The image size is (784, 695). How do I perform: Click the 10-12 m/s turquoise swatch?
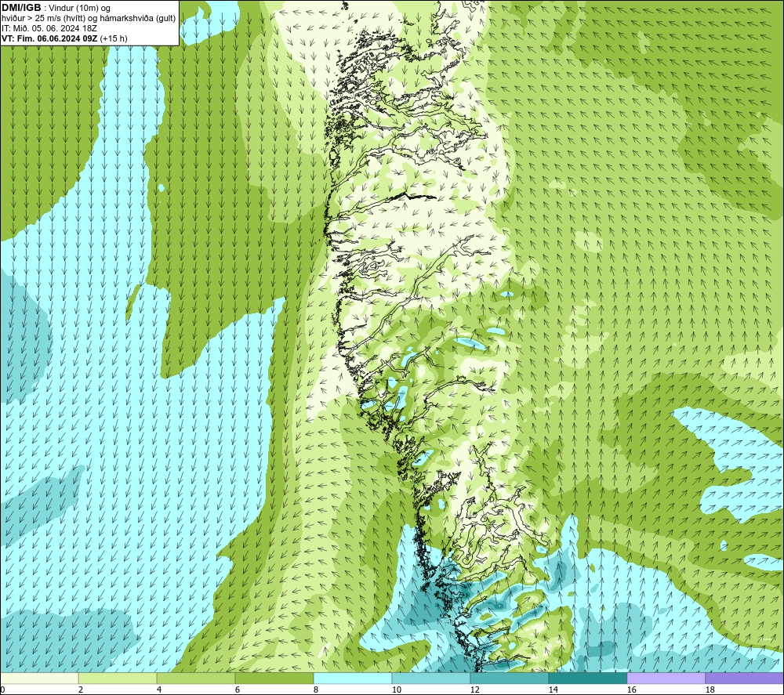(430, 678)
